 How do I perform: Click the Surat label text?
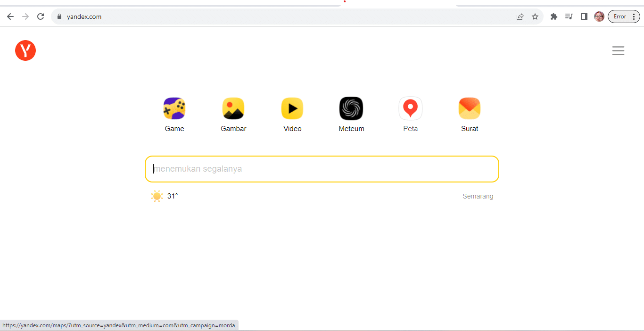(x=470, y=129)
